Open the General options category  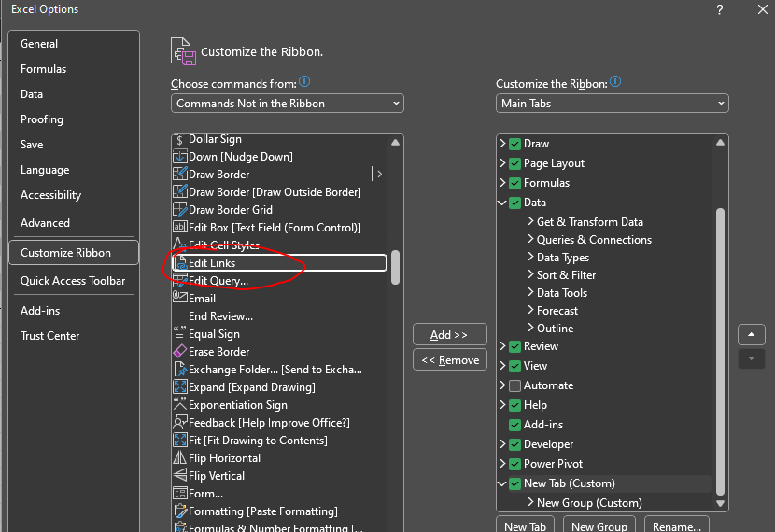click(x=74, y=44)
